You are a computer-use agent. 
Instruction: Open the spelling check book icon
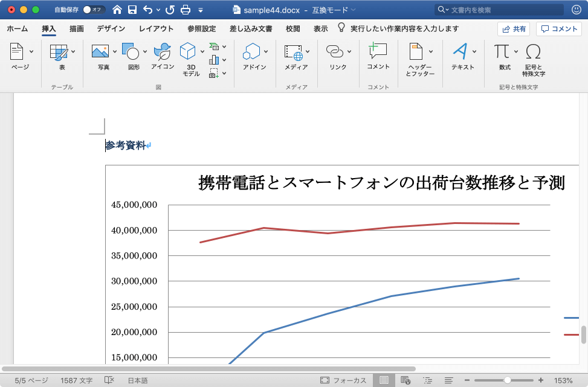click(x=109, y=380)
